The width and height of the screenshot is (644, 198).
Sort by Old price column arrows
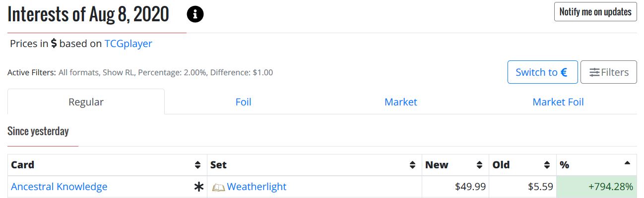click(547, 165)
